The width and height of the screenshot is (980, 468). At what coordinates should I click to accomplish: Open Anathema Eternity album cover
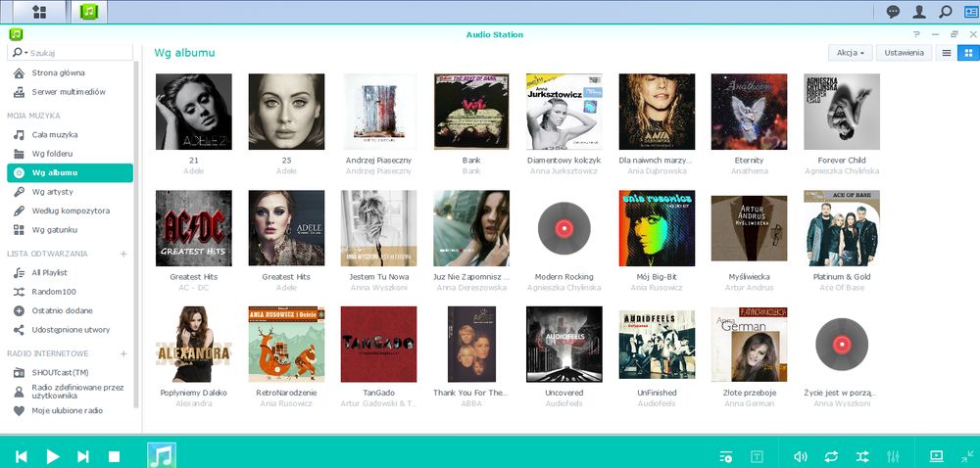(750, 112)
